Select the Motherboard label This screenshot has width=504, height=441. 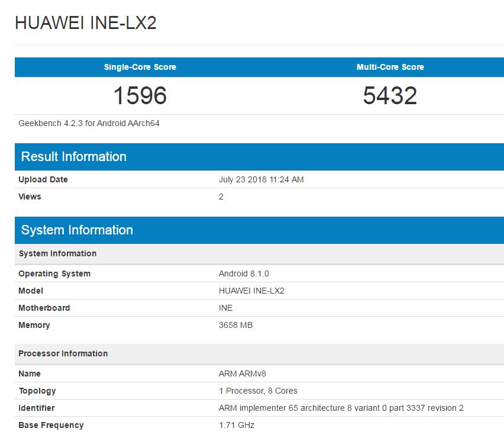point(44,308)
